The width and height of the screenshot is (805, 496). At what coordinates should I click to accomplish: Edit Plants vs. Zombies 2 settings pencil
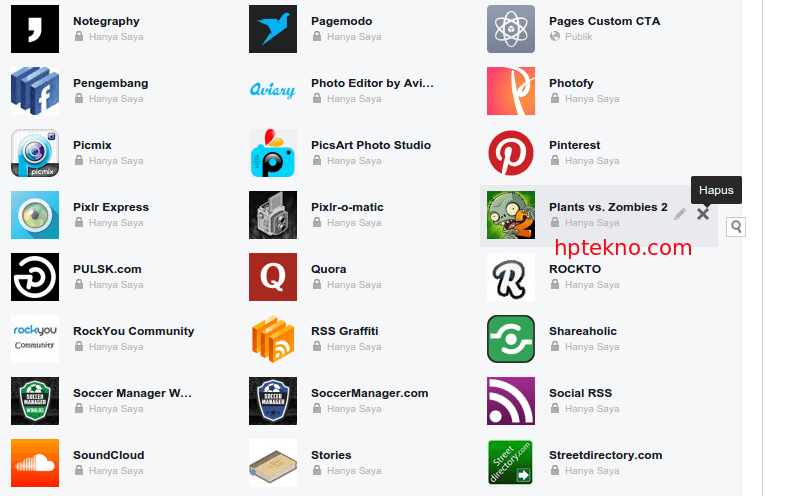tap(680, 214)
